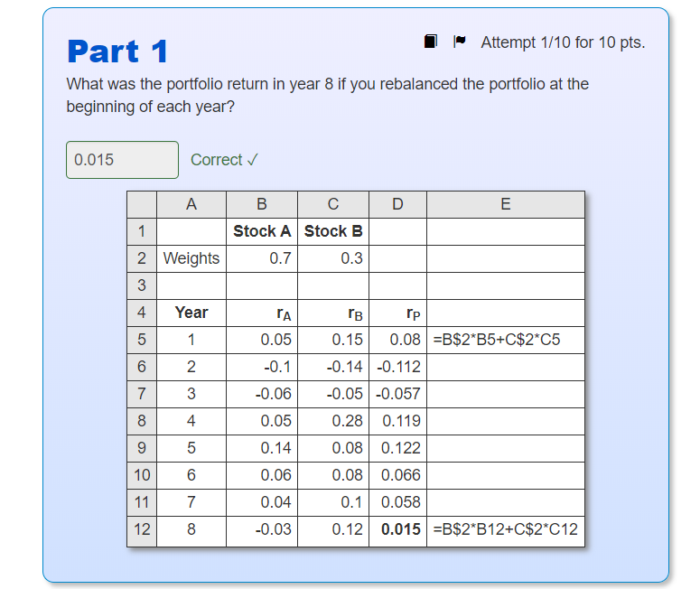The height and width of the screenshot is (589, 700).
Task: Click year cell 6 in column A
Action: 191,475
